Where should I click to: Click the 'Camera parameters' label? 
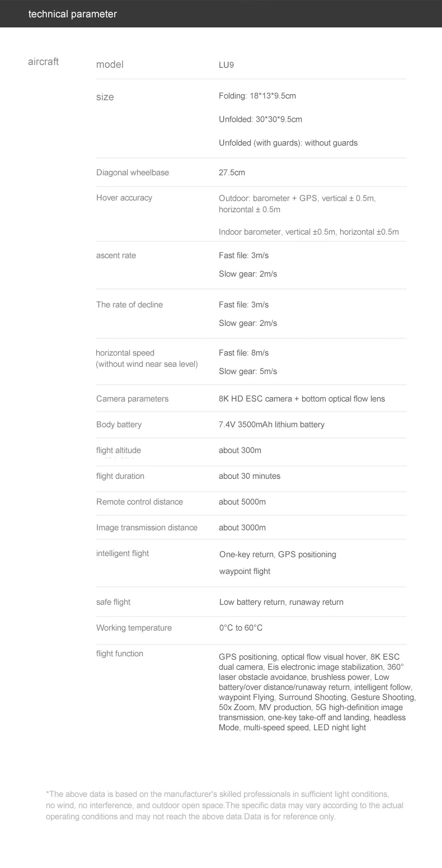[x=132, y=399]
